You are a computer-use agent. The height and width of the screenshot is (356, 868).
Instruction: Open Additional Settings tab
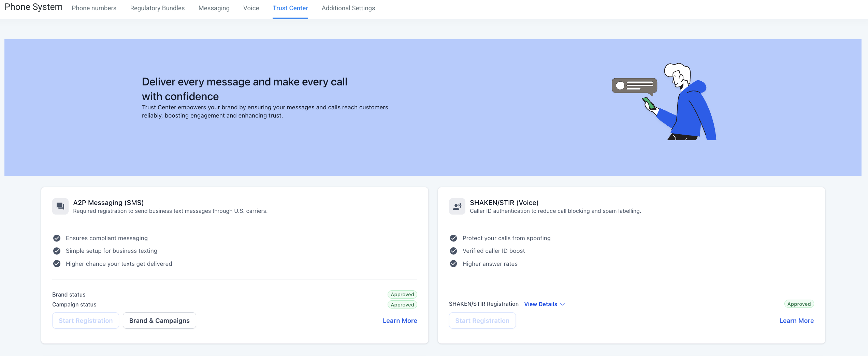[348, 8]
